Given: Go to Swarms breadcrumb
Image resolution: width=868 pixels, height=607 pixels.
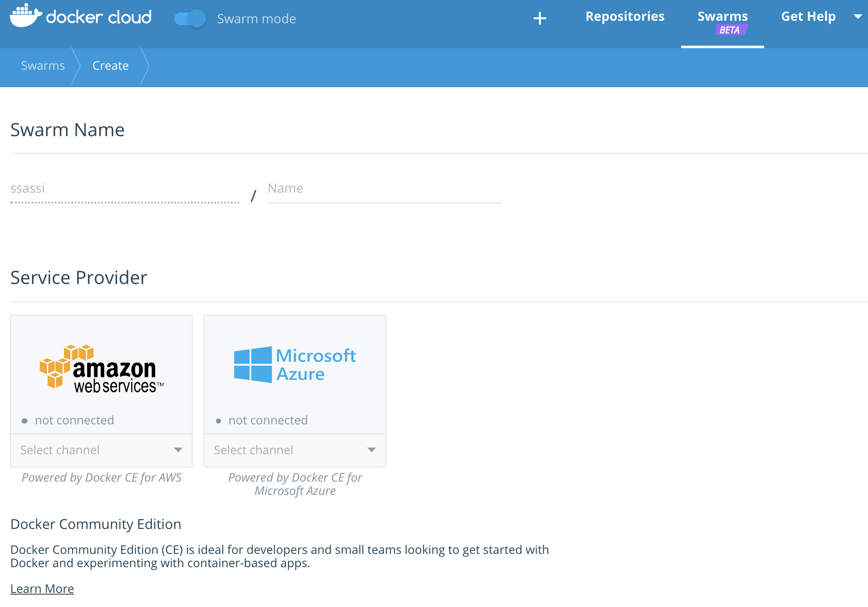Looking at the screenshot, I should coord(43,66).
